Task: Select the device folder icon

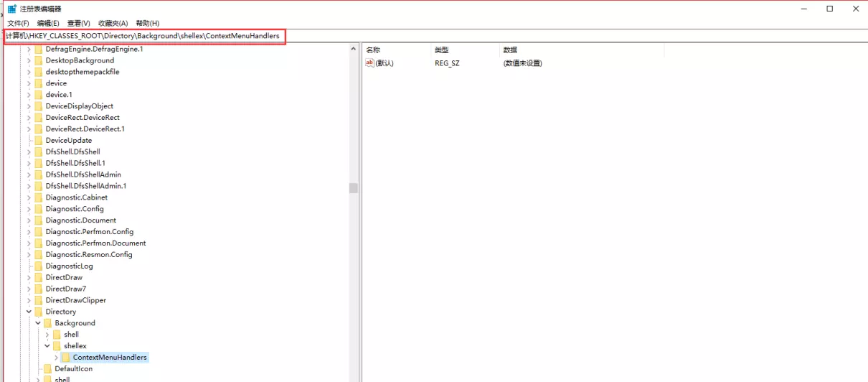Action: coord(39,83)
